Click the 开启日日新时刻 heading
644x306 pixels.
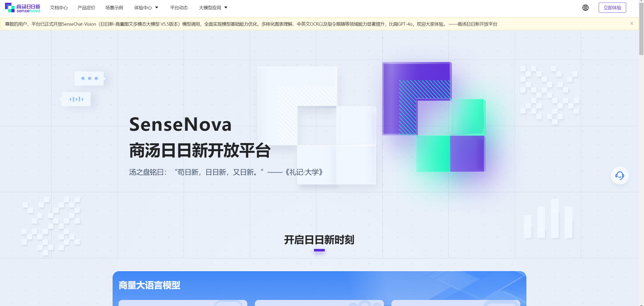tap(319, 240)
